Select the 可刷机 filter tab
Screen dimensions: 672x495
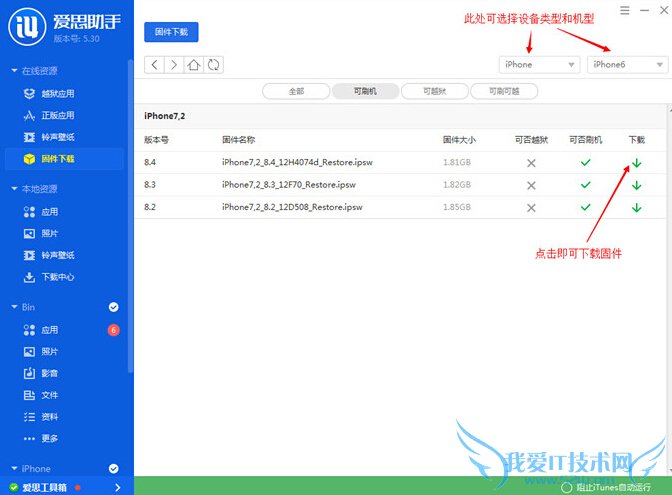pyautogui.click(x=365, y=91)
